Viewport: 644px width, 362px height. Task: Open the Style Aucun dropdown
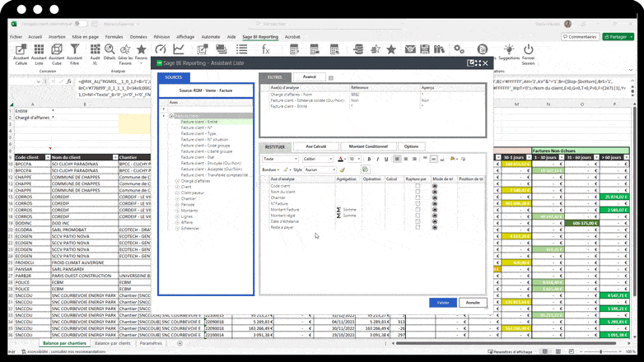click(x=320, y=169)
